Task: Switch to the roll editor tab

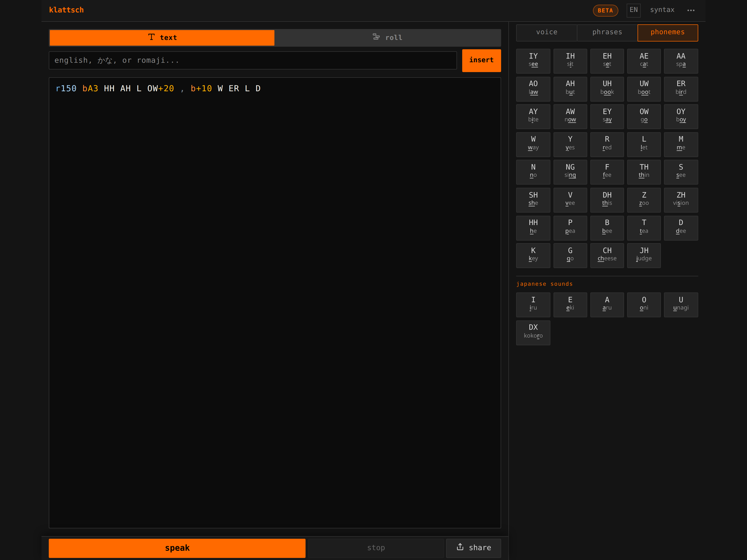Action: tap(387, 38)
